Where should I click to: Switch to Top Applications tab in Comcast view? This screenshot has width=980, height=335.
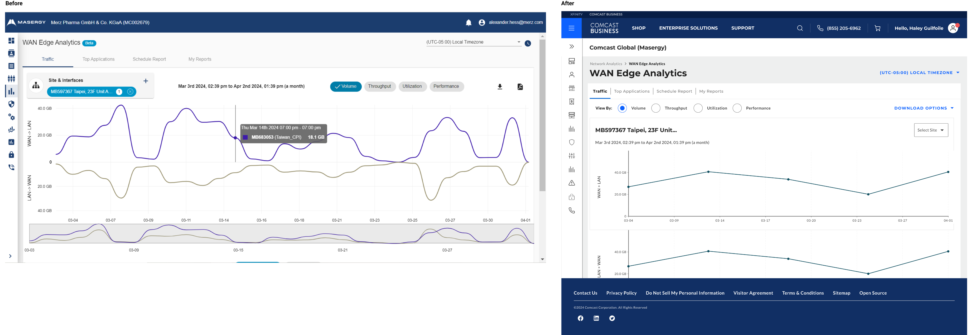point(632,91)
